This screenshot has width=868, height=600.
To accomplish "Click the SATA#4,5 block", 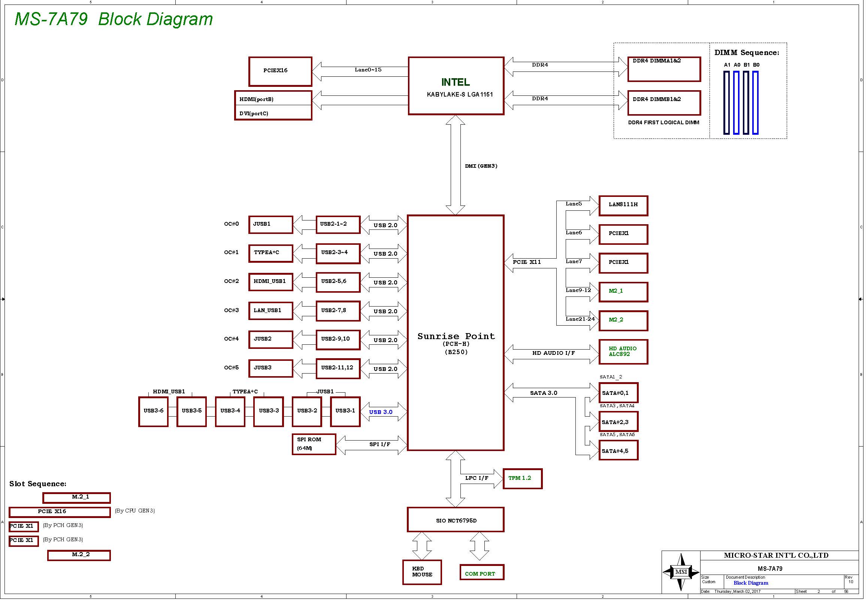I will click(x=618, y=451).
